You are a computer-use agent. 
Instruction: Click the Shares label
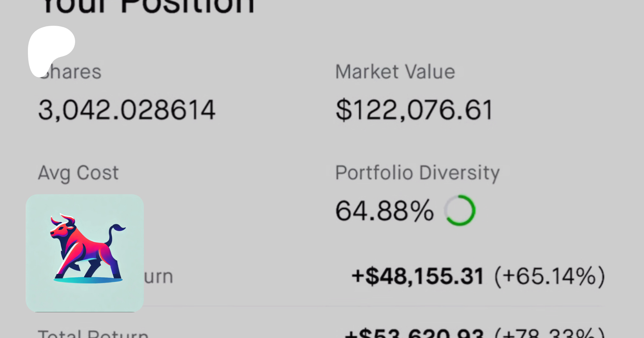pyautogui.click(x=70, y=72)
